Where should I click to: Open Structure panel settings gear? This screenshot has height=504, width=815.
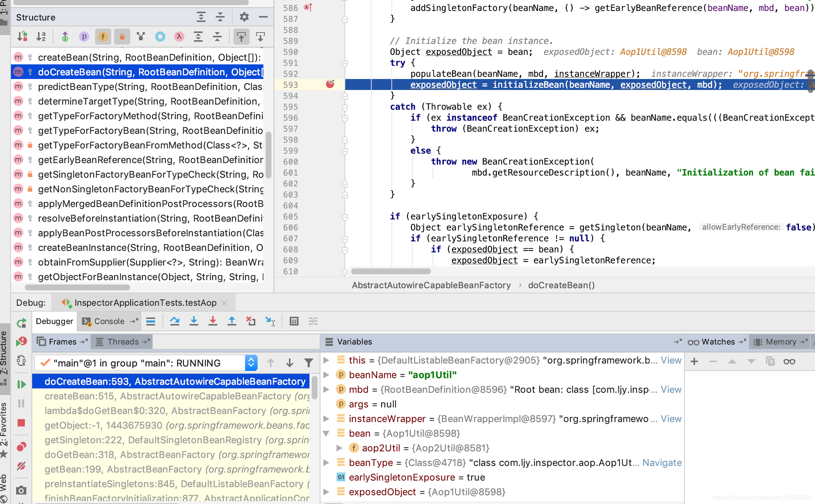244,17
